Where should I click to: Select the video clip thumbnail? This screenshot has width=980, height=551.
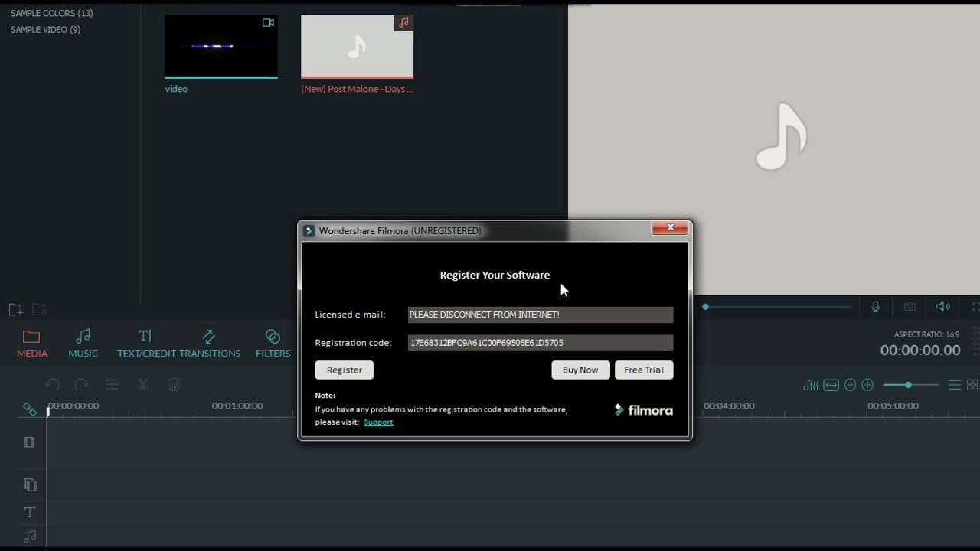(221, 47)
